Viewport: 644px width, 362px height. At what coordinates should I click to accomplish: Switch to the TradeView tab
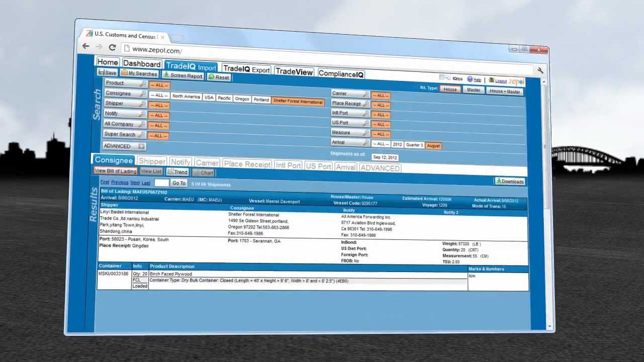(294, 72)
